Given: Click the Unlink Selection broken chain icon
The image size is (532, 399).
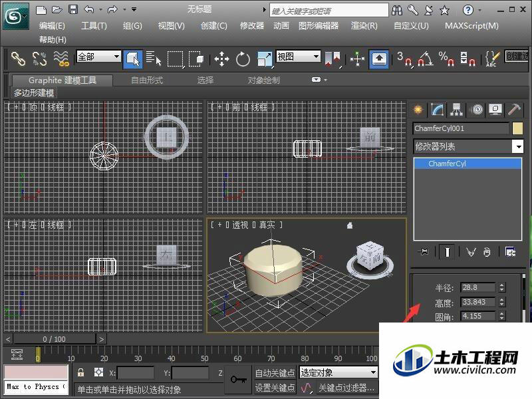Looking at the screenshot, I should click(39, 59).
